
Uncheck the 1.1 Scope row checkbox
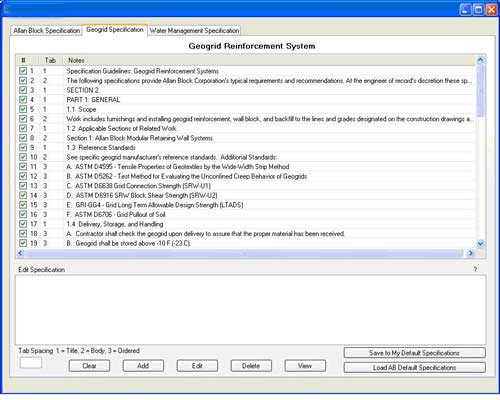pyautogui.click(x=23, y=109)
